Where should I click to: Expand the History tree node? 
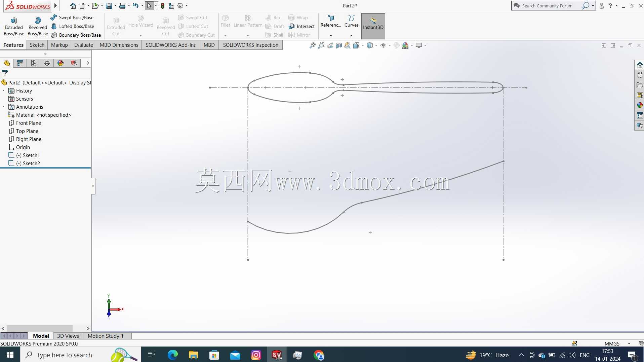click(x=3, y=90)
